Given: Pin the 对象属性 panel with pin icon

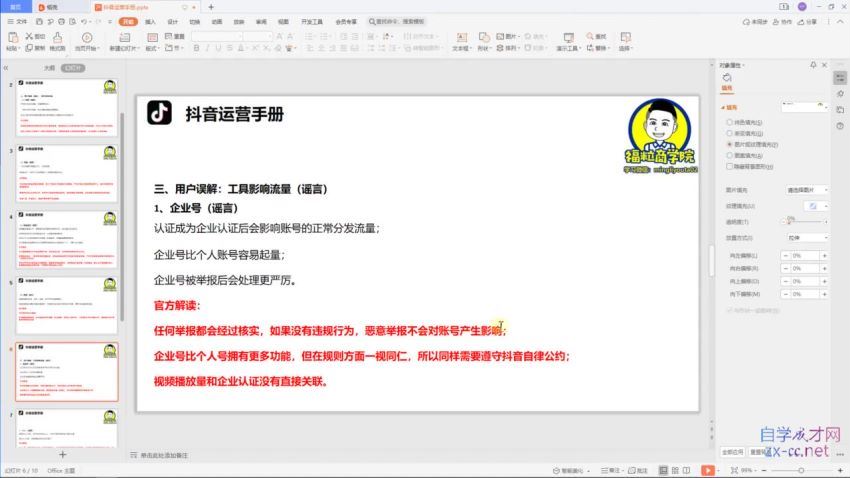Looking at the screenshot, I should pos(811,65).
